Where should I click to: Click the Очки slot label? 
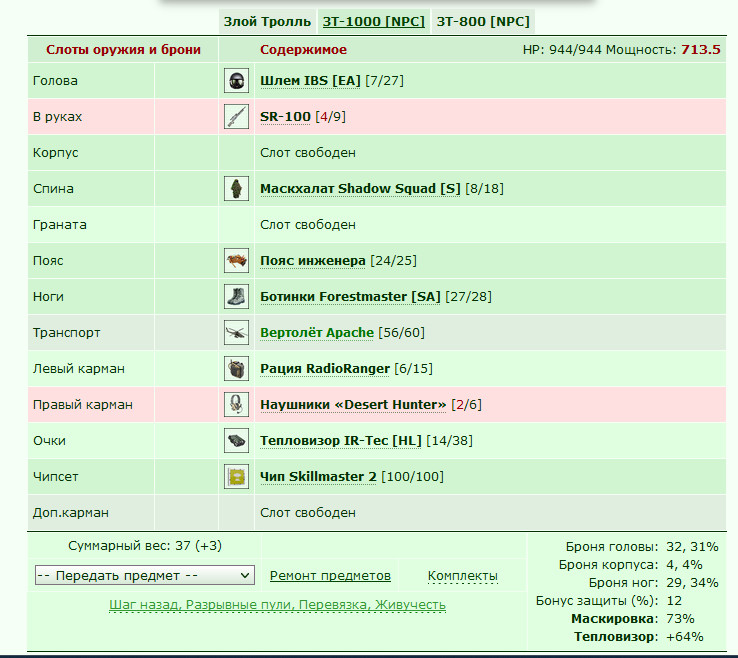click(49, 441)
